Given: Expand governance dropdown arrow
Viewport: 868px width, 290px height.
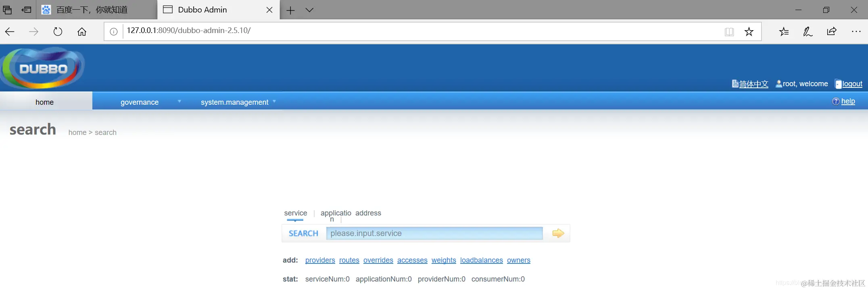Looking at the screenshot, I should (179, 101).
